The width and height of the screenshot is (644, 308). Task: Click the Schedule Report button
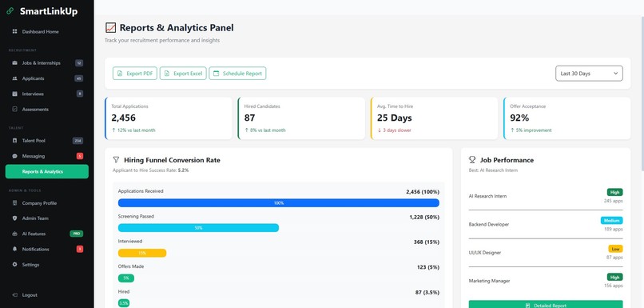237,74
